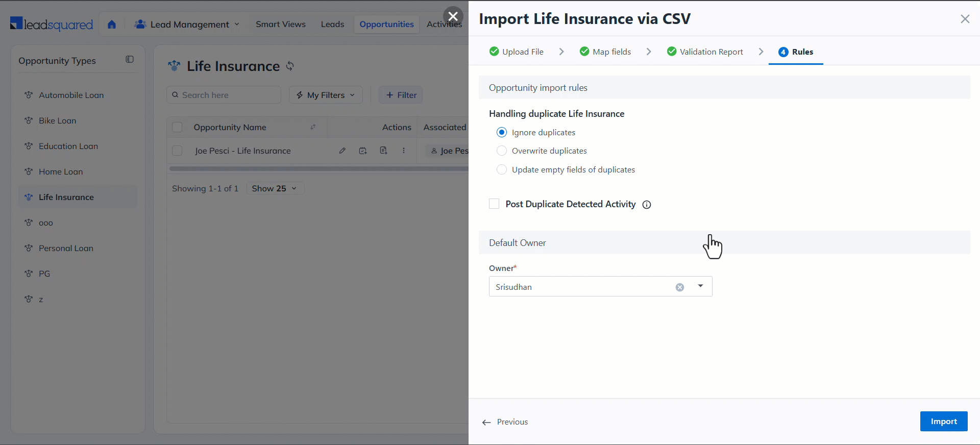Viewport: 980px width, 445px height.
Task: Go to the Validation Report step
Action: [x=705, y=52]
